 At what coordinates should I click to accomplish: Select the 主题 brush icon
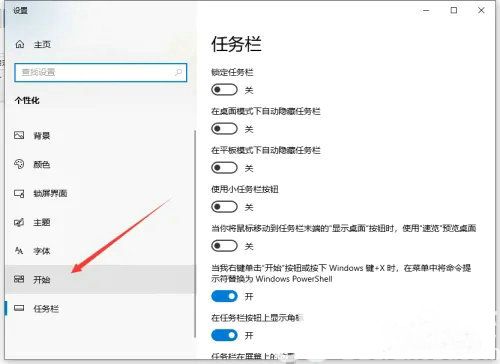click(x=19, y=222)
